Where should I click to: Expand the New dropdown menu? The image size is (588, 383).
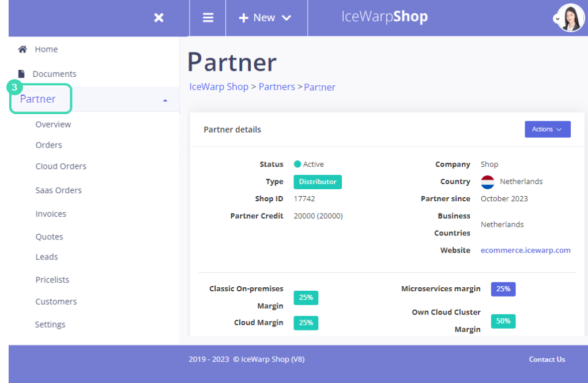click(x=287, y=18)
